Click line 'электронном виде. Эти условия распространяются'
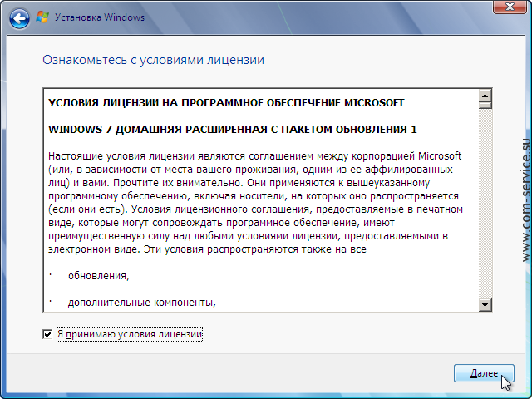The width and height of the screenshot is (532, 399). [207, 249]
